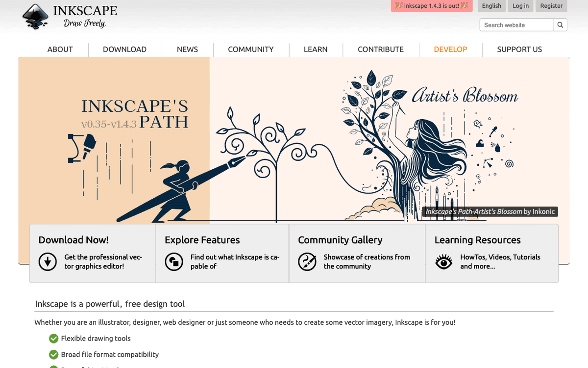Open the DOWNLOAD menu
The width and height of the screenshot is (588, 368).
point(124,49)
